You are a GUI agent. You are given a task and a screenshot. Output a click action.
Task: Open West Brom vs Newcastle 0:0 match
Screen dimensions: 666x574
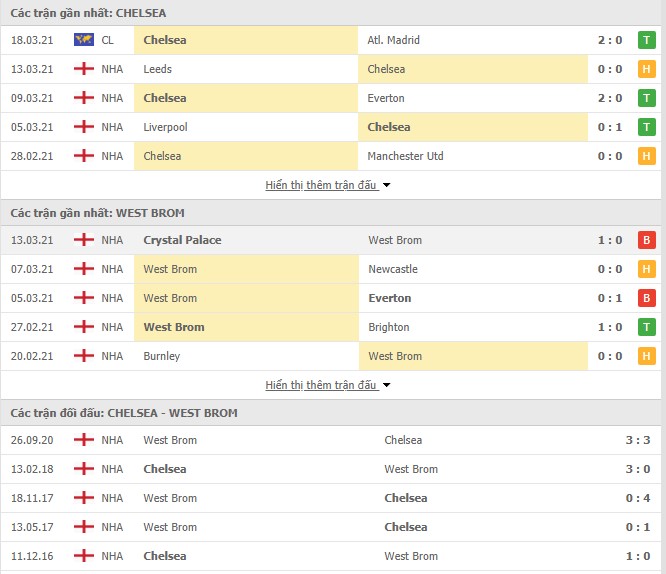331,269
